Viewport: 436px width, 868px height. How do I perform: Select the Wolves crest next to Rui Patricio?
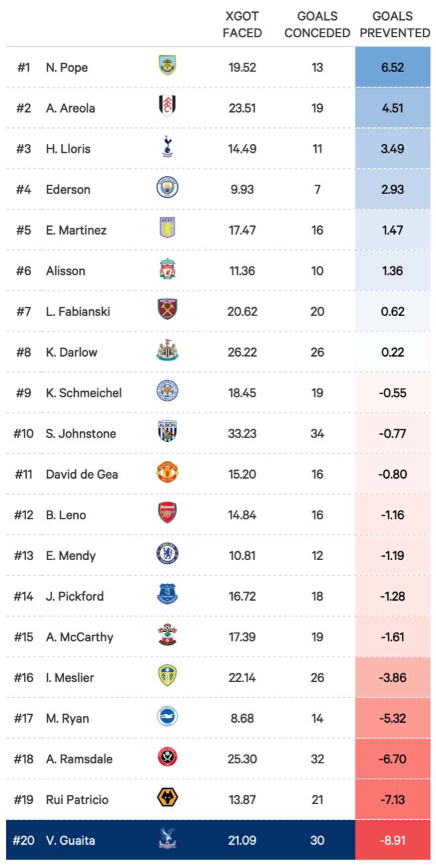(167, 799)
